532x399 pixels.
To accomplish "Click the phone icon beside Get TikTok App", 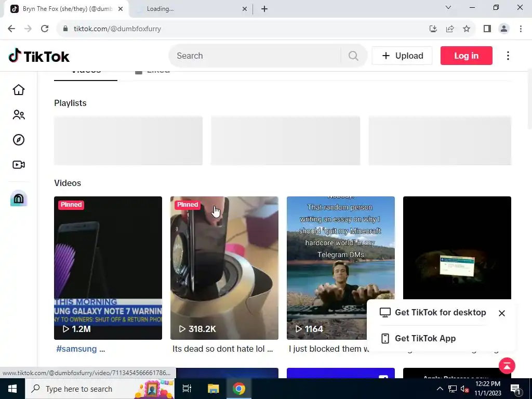I will (x=385, y=338).
